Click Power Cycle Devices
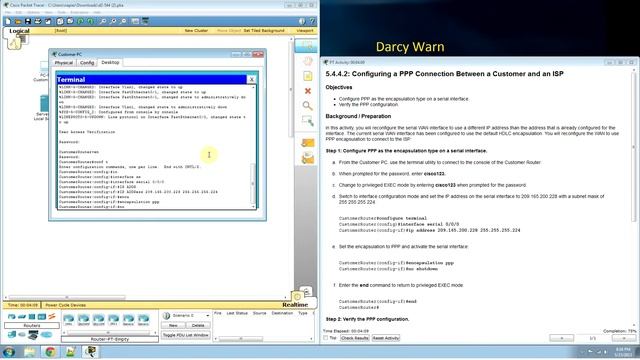 coord(65,305)
